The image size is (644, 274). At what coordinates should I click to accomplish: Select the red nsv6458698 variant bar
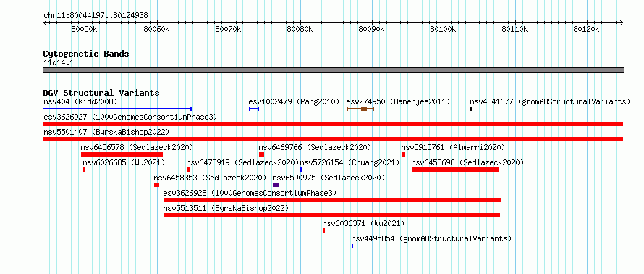pyautogui.click(x=455, y=170)
